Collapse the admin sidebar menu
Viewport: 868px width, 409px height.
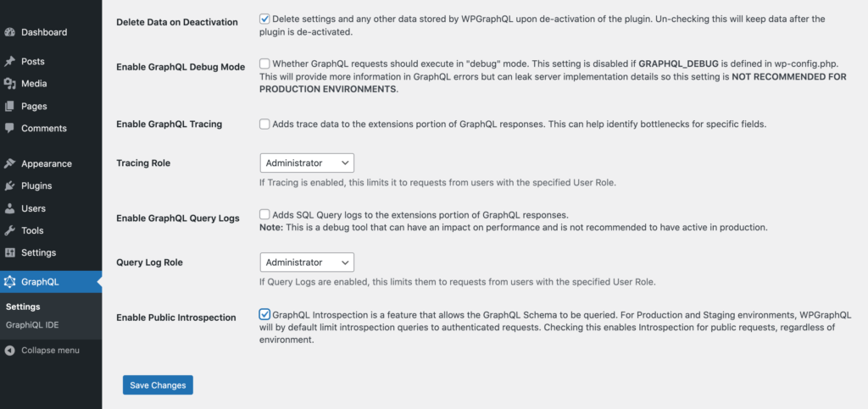tap(42, 351)
